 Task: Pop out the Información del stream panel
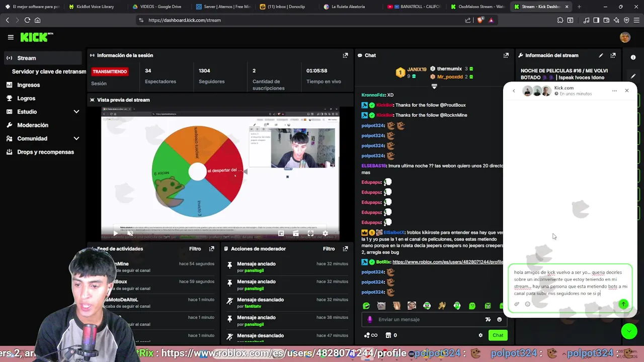point(613,55)
